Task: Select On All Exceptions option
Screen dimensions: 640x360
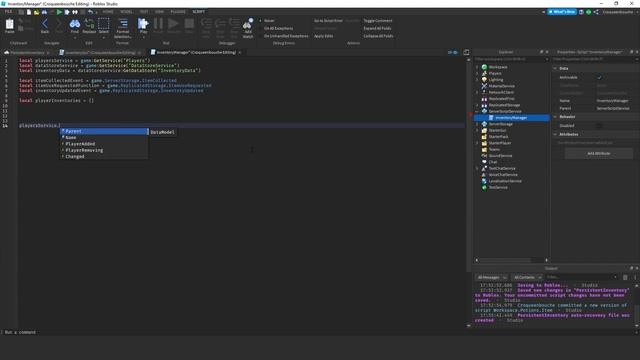Action: tap(276, 28)
